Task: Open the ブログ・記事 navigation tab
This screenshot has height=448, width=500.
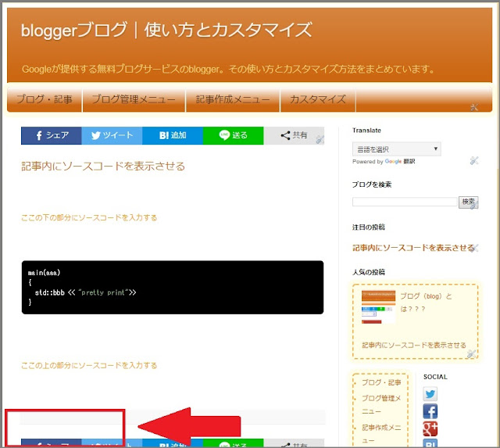Action: tap(45, 99)
